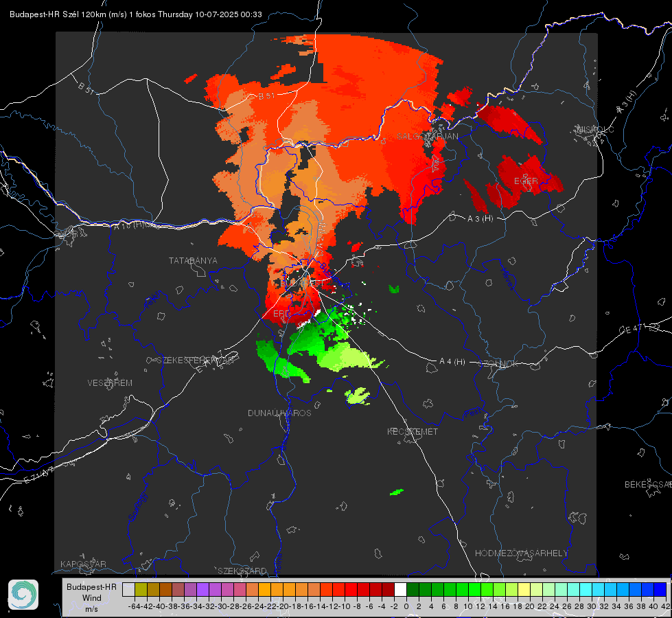Select the KECSKEMÉT city label
This screenshot has height=618, width=672.
413,431
